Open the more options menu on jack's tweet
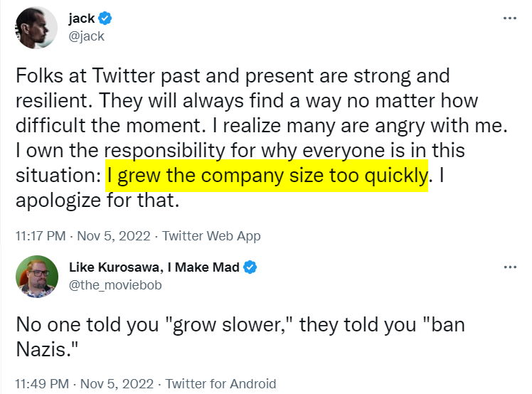 [509, 17]
